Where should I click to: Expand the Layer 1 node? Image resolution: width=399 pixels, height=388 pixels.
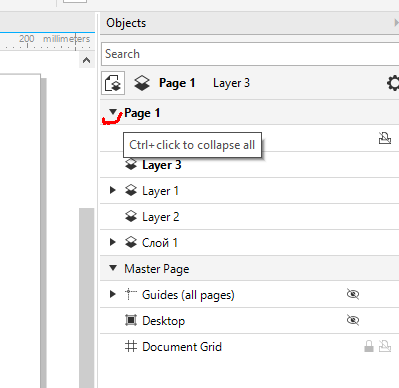[x=113, y=190]
